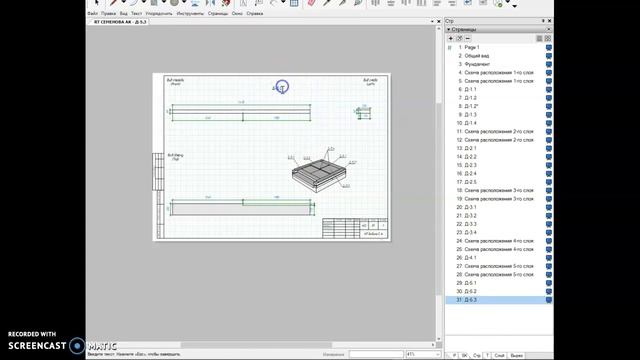This screenshot has width=640, height=360.
Task: Click the horizontal canvas scrollbar thumb
Action: tap(256, 345)
